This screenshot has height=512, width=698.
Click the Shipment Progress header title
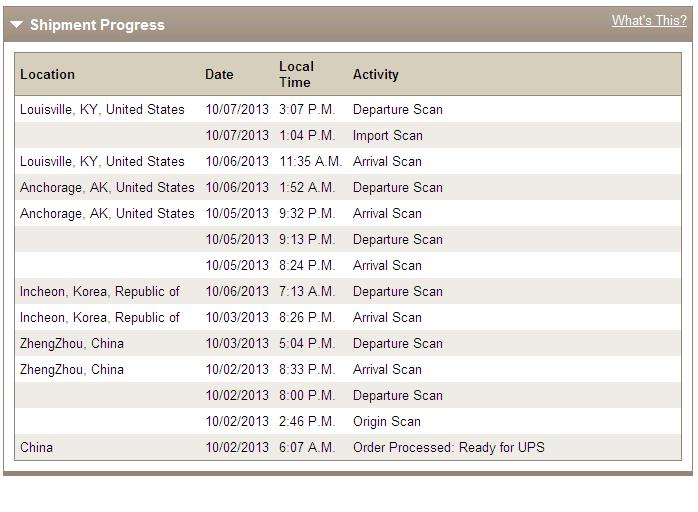[x=97, y=25]
